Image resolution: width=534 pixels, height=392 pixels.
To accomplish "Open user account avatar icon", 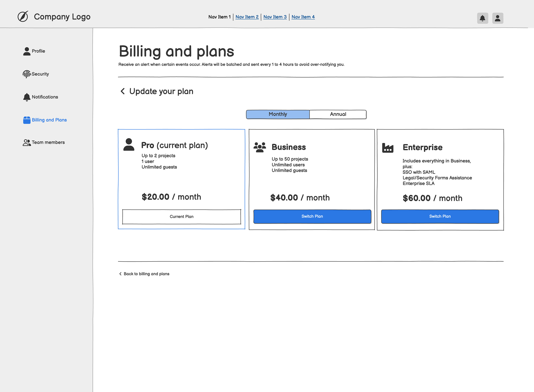I will [498, 18].
